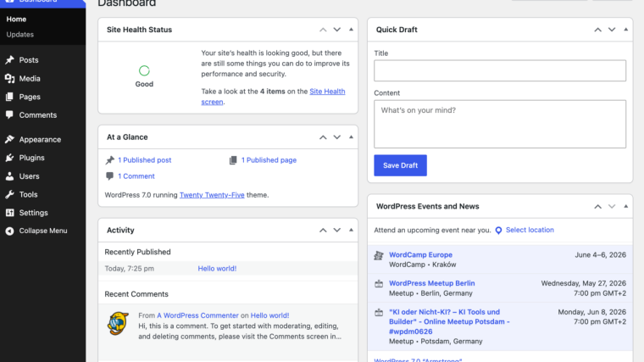This screenshot has height=362, width=644.
Task: Click the Tools wrench icon in sidebar
Action: [x=9, y=194]
